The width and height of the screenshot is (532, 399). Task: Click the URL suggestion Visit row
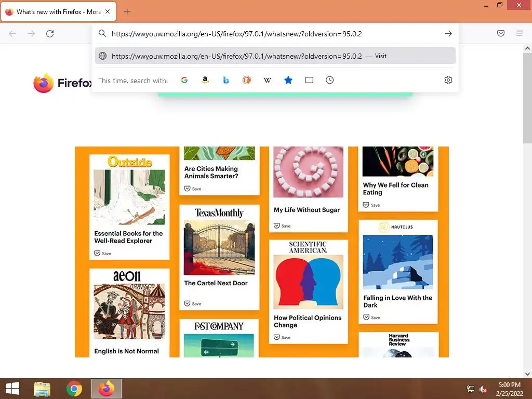[x=275, y=56]
